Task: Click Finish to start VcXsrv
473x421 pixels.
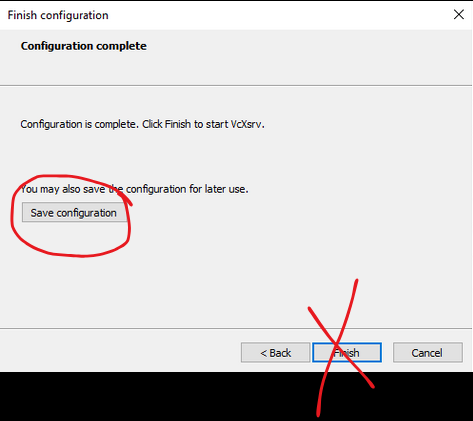Action: point(347,352)
